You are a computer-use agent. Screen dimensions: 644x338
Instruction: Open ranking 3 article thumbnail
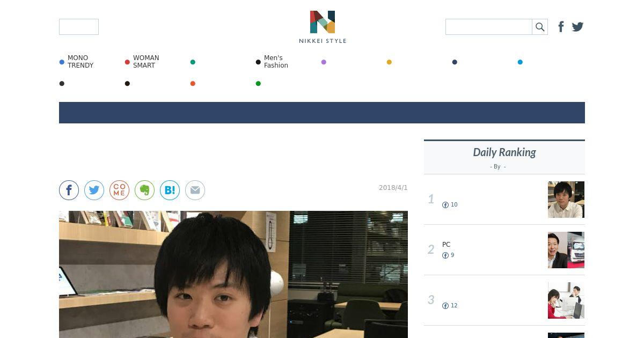coord(566,300)
